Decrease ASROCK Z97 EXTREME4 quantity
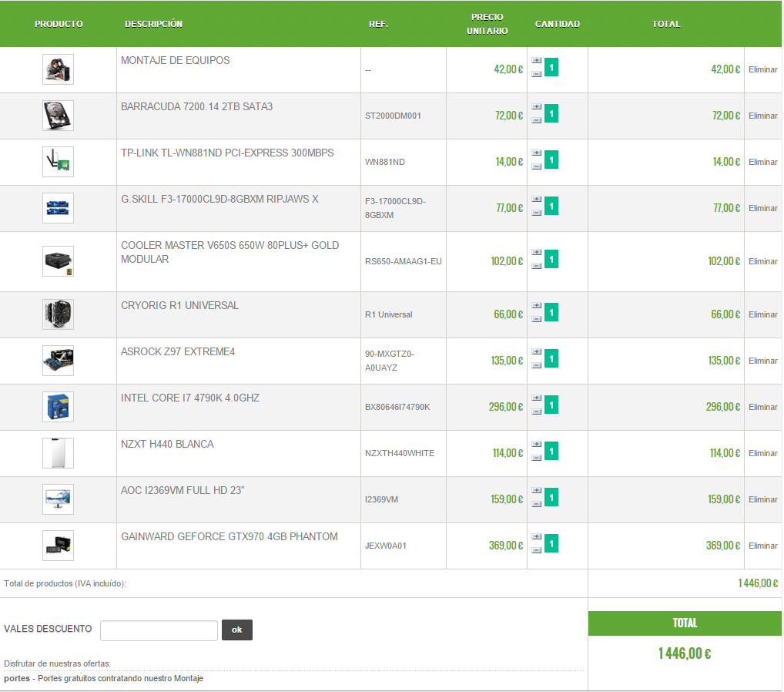The image size is (784, 692). (x=536, y=365)
